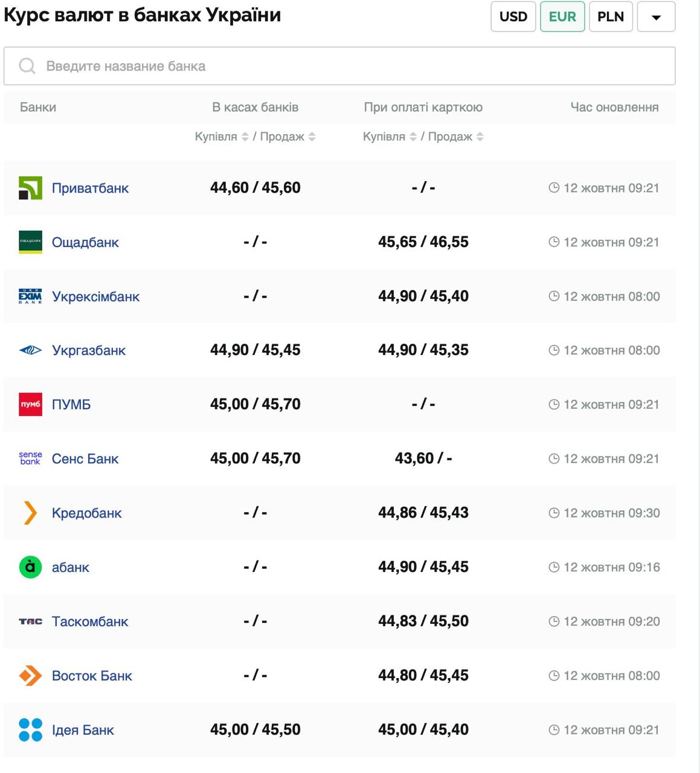Click the Укрексімбанк EXIM logo
The image size is (700, 773).
pyautogui.click(x=30, y=296)
